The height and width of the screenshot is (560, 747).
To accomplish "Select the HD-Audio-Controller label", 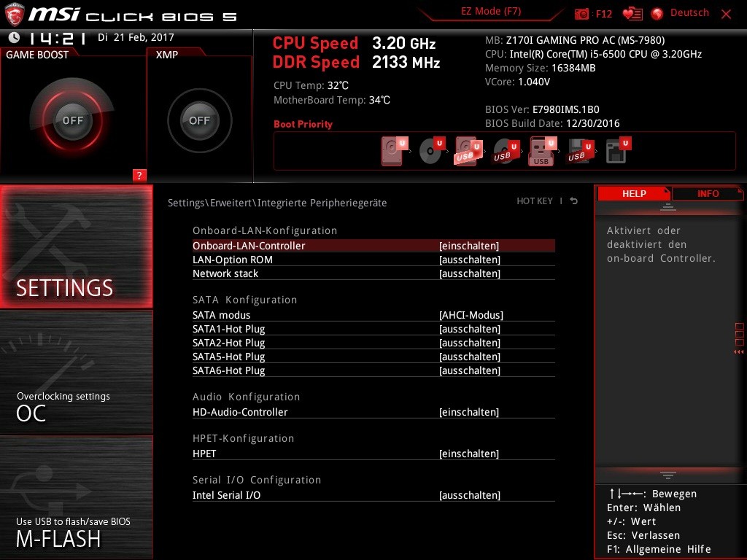I will pos(240,412).
